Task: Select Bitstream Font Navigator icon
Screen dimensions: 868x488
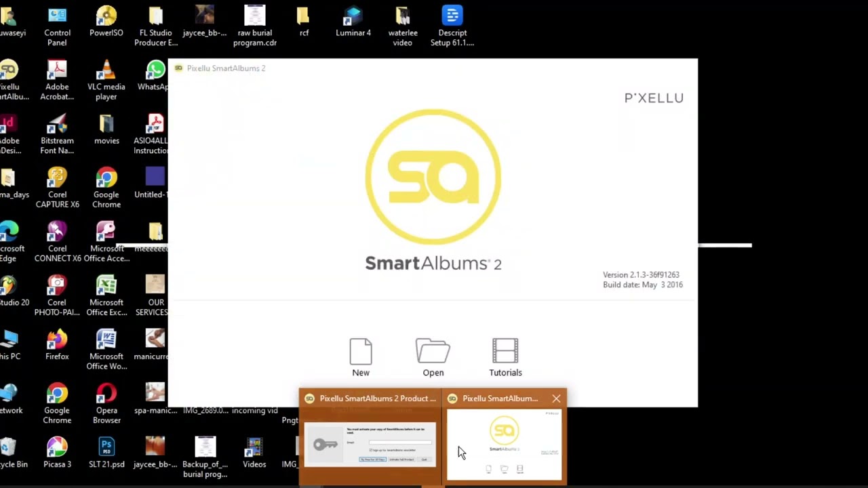Action: (x=57, y=134)
